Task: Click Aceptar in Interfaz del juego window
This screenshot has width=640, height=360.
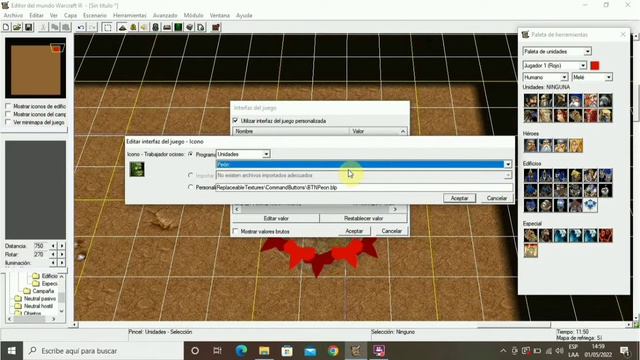Action: click(354, 231)
